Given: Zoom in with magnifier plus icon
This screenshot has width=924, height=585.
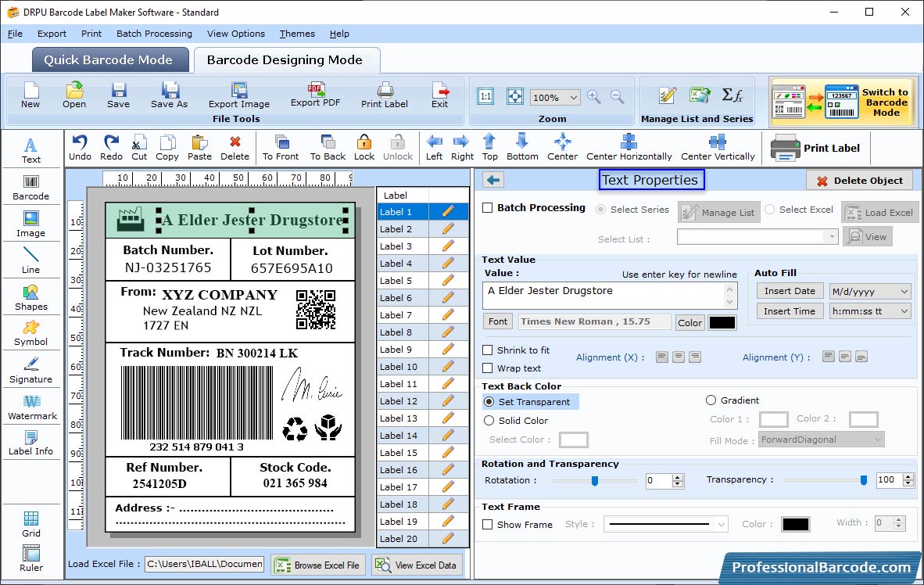Looking at the screenshot, I should click(x=594, y=97).
